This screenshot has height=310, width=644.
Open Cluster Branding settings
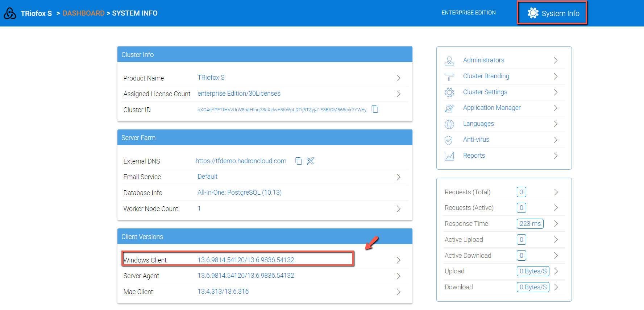486,76
